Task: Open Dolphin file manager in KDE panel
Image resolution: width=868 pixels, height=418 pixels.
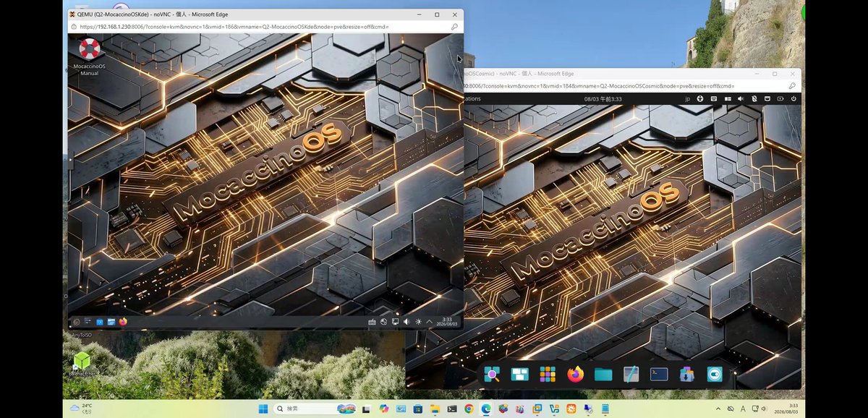Action: point(111,322)
